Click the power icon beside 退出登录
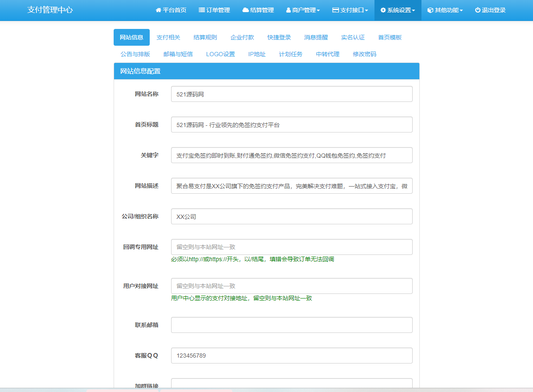Viewport: 533px width, 392px height. (478, 10)
